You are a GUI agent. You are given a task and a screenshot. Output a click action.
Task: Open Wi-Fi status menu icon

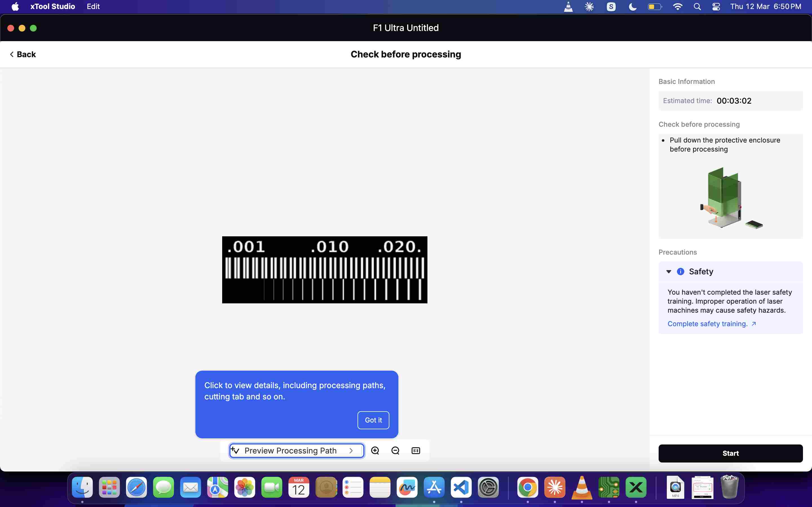pos(678,7)
